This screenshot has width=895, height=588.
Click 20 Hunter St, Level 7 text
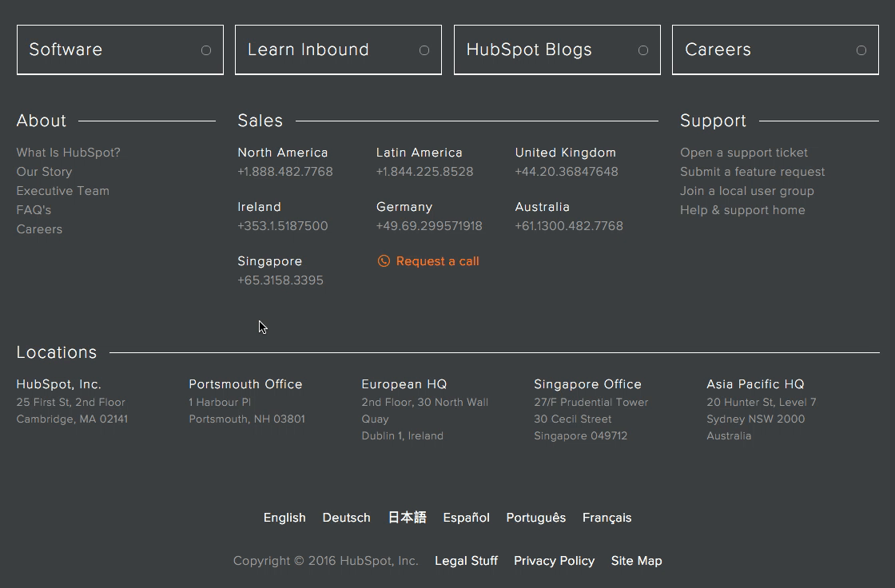pos(762,403)
